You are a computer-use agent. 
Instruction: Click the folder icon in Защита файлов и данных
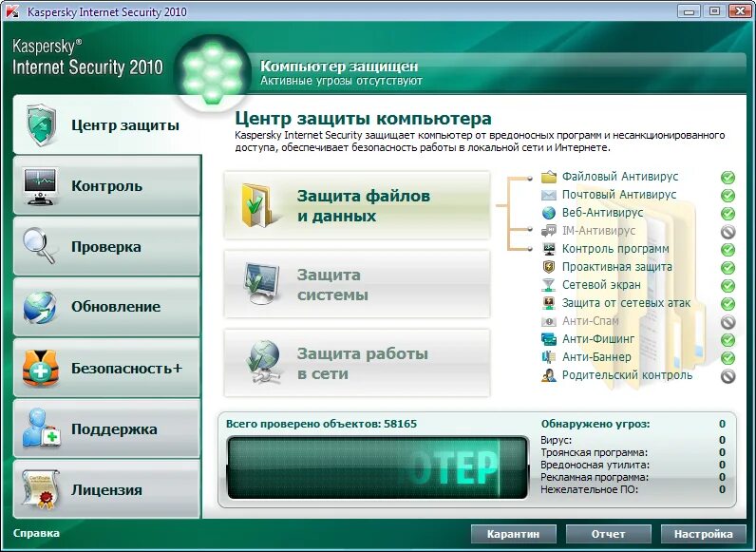coord(256,204)
